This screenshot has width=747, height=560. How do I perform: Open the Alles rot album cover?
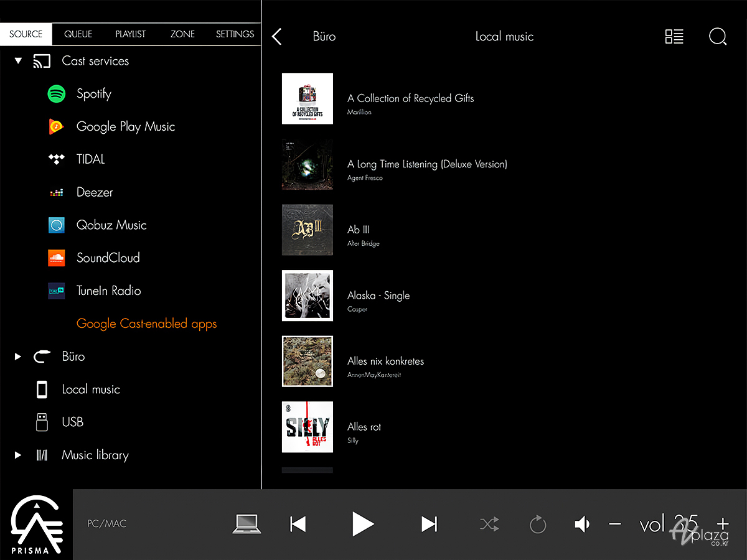(308, 427)
